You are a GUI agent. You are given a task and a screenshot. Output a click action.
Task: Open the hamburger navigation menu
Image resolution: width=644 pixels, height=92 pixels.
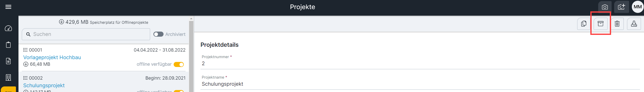(x=8, y=7)
